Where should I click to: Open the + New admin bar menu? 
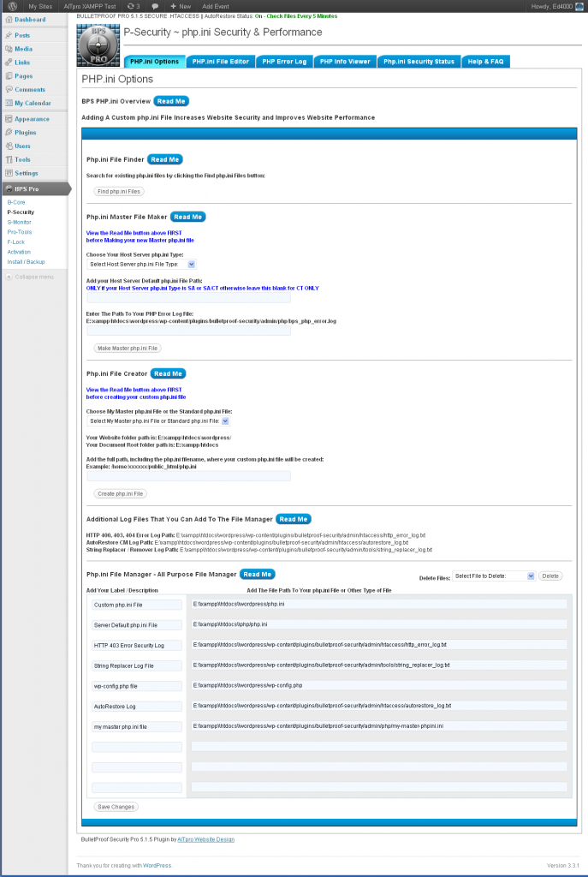click(x=181, y=6)
